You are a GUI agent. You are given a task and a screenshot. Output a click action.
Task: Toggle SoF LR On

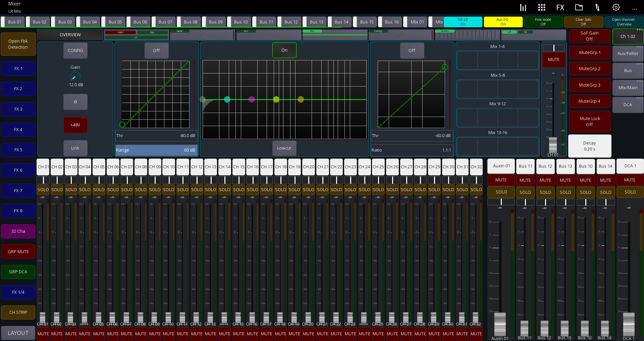click(x=463, y=22)
